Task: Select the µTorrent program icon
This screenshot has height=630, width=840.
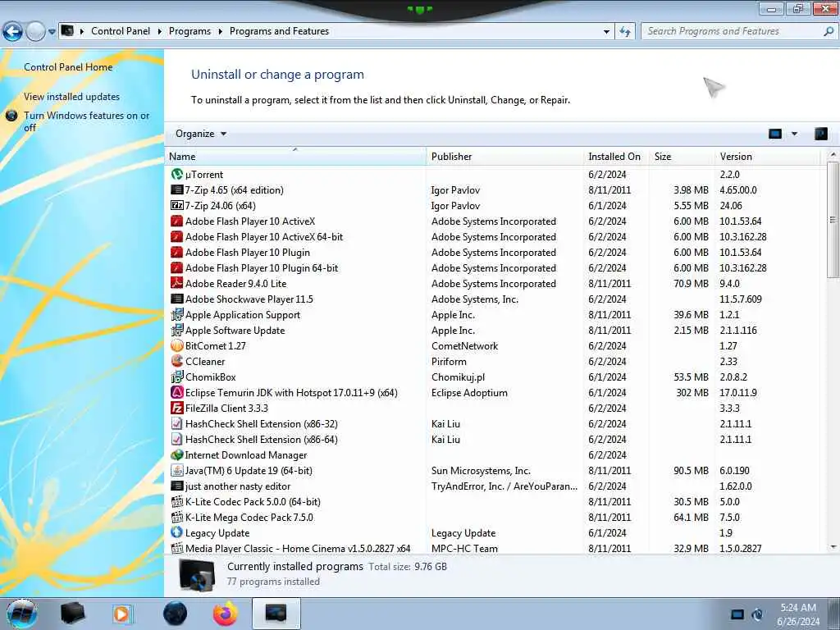Action: (x=177, y=174)
